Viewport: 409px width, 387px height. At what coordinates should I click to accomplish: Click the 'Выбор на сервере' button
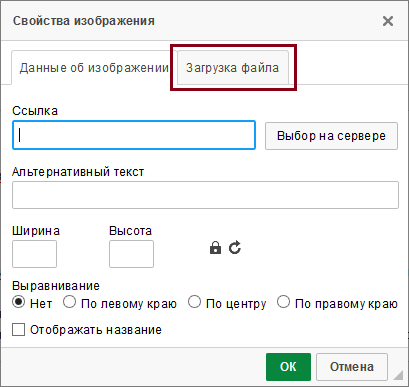(x=331, y=136)
